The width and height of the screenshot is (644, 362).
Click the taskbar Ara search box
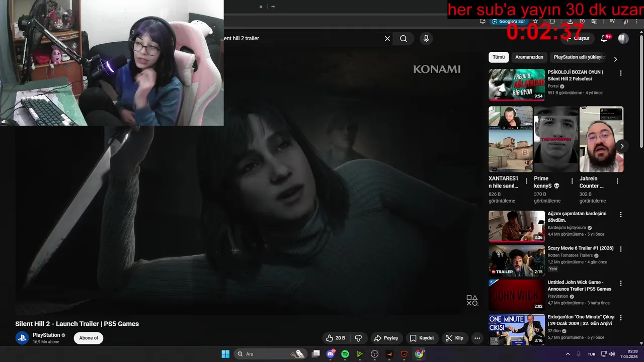271,354
